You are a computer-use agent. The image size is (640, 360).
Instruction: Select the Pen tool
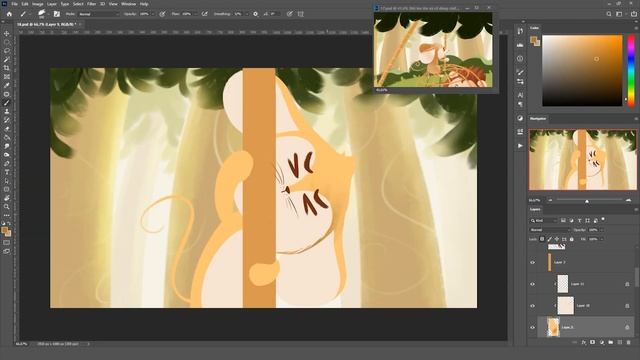pos(7,163)
